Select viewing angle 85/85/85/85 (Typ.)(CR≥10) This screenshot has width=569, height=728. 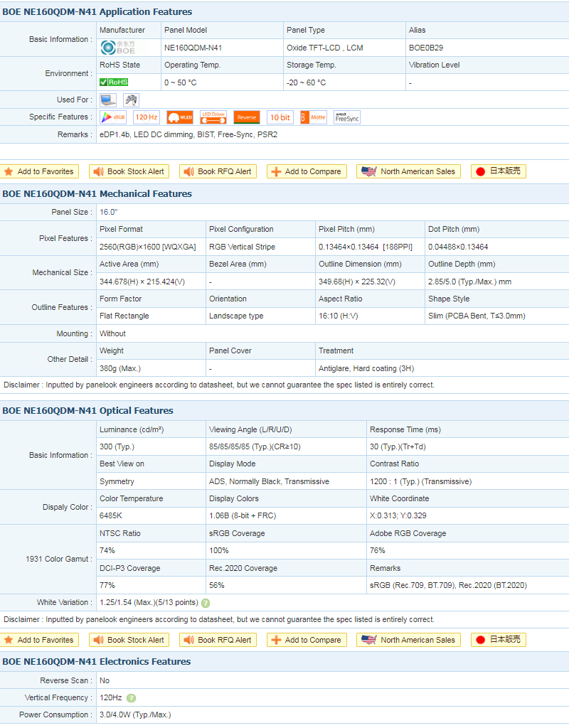point(255,446)
